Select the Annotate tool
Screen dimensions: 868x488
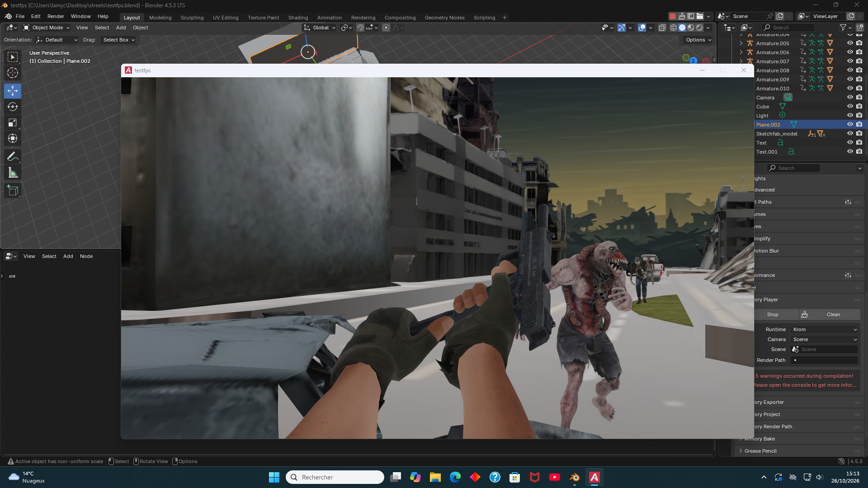(x=13, y=156)
